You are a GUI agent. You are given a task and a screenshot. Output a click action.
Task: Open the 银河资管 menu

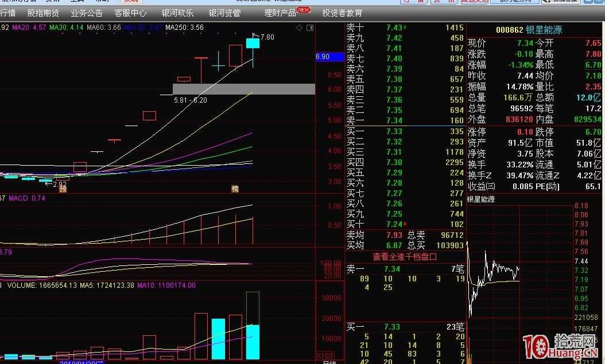pos(224,13)
